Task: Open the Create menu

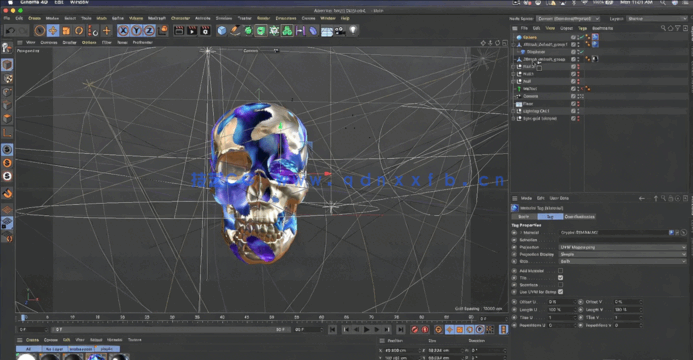Action: coord(34,18)
